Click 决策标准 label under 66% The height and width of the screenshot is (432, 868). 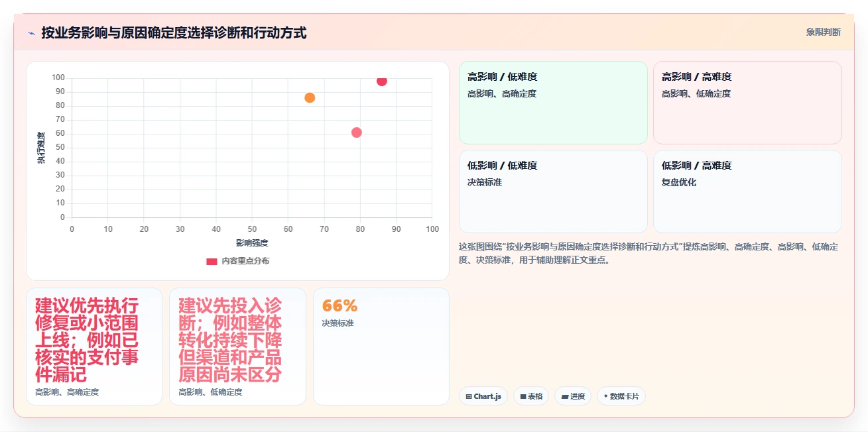338,323
